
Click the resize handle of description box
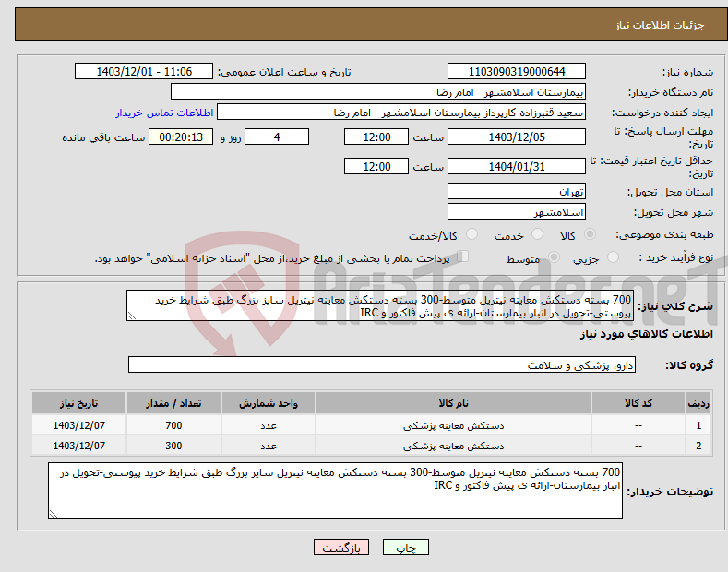(132, 316)
